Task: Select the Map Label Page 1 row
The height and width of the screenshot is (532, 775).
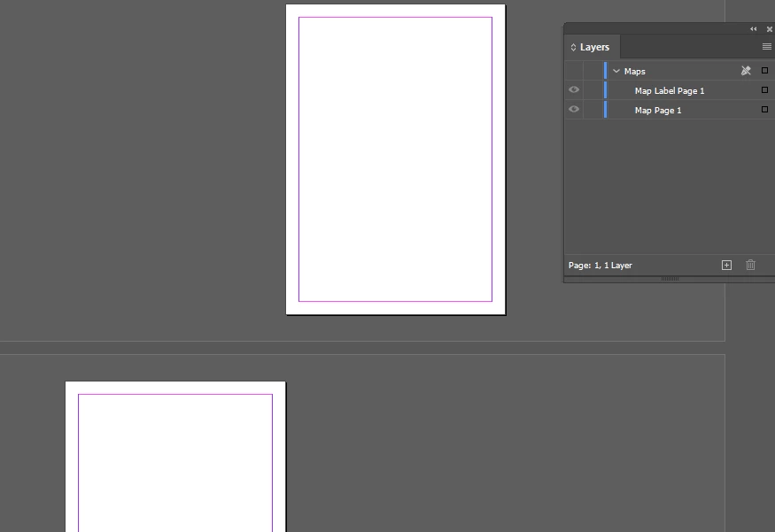Action: click(670, 90)
